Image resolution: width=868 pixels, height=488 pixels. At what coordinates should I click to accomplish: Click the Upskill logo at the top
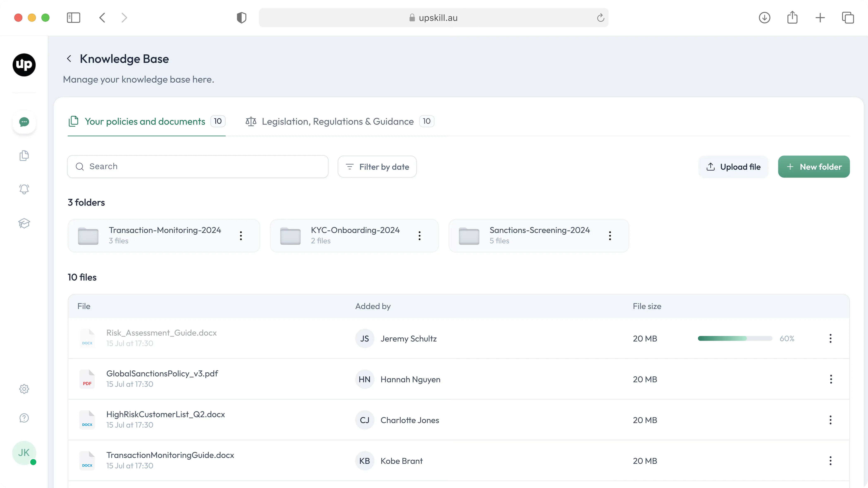coord(24,65)
